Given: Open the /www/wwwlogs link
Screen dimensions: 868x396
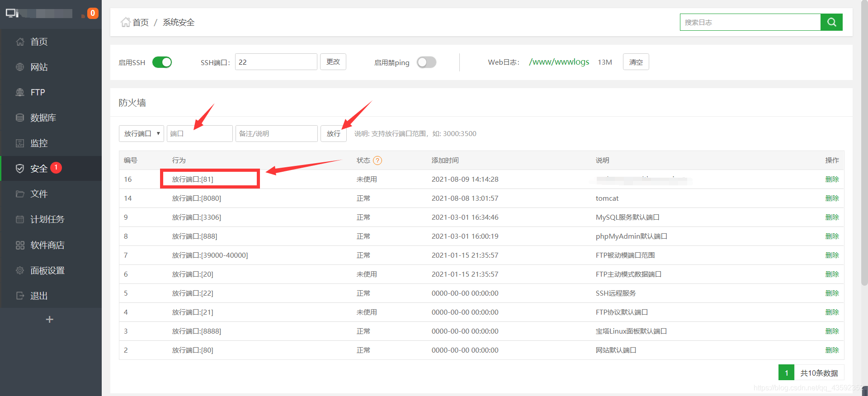Looking at the screenshot, I should (x=559, y=62).
